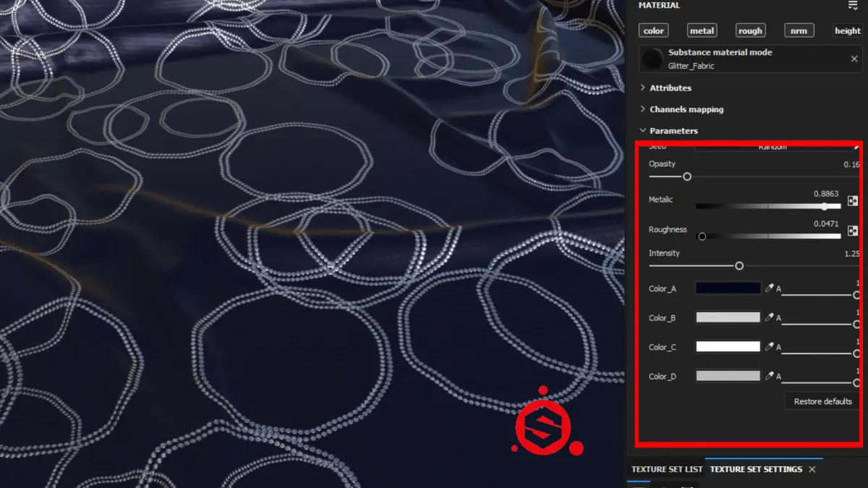Randomize the Metalic value icon
The width and height of the screenshot is (868, 488).
[853, 201]
